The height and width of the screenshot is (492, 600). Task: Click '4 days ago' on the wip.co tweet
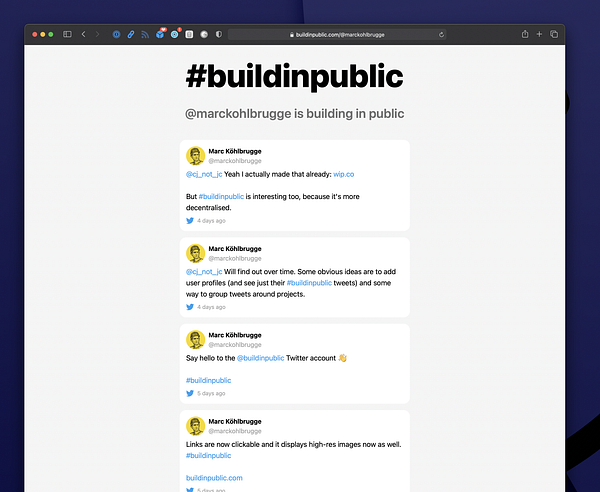click(x=211, y=221)
